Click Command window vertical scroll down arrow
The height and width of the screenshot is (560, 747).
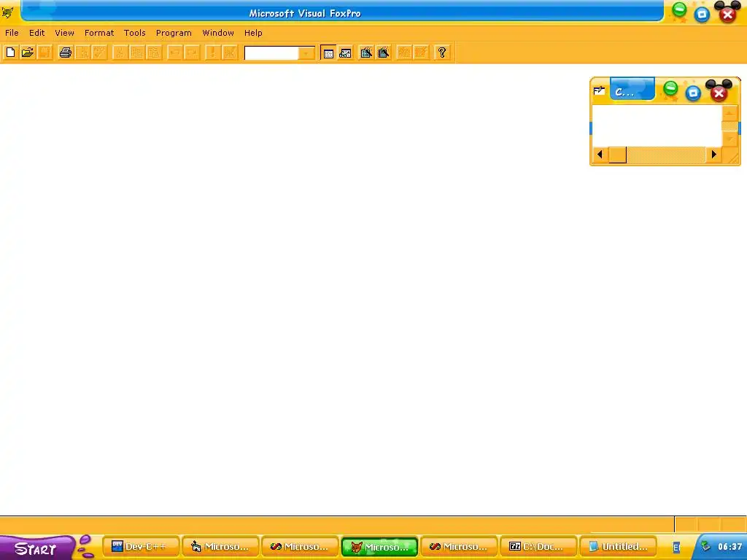click(x=729, y=139)
